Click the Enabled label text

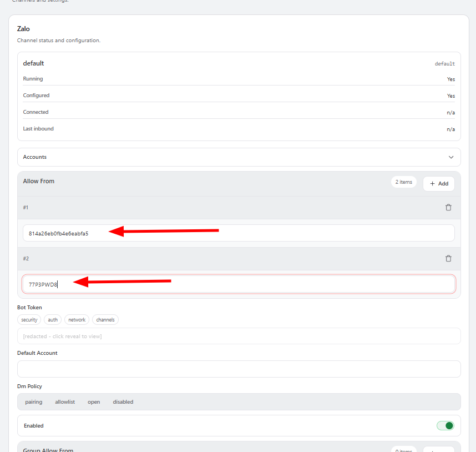click(34, 426)
